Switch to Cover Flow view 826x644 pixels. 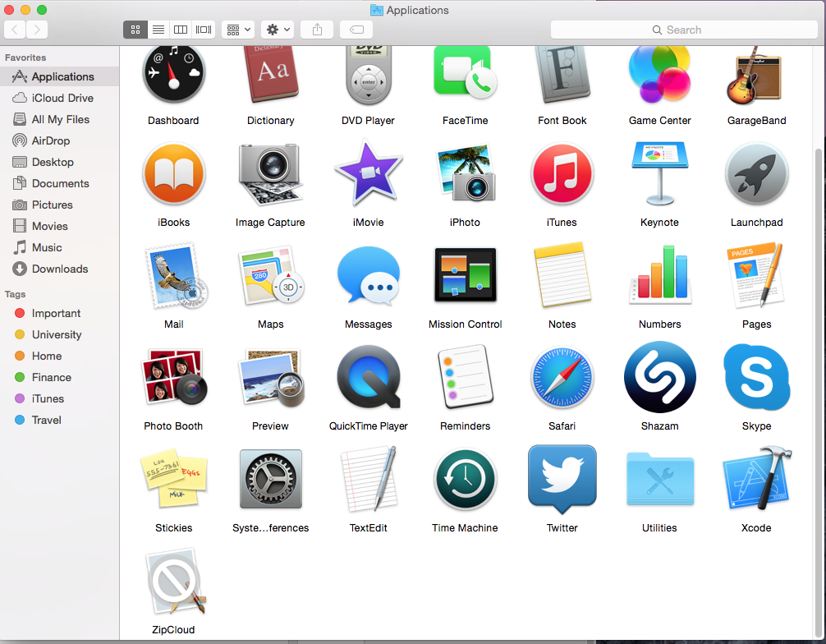pos(204,30)
